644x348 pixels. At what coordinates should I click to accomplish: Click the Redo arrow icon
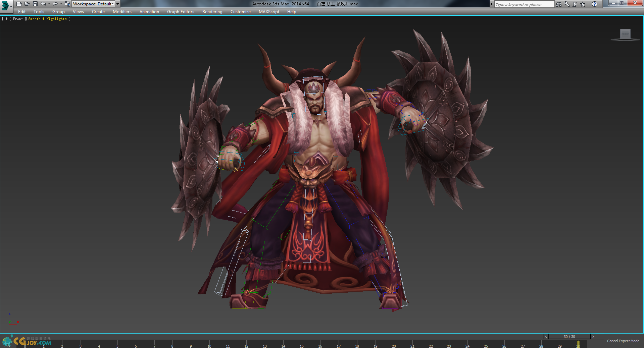point(55,4)
